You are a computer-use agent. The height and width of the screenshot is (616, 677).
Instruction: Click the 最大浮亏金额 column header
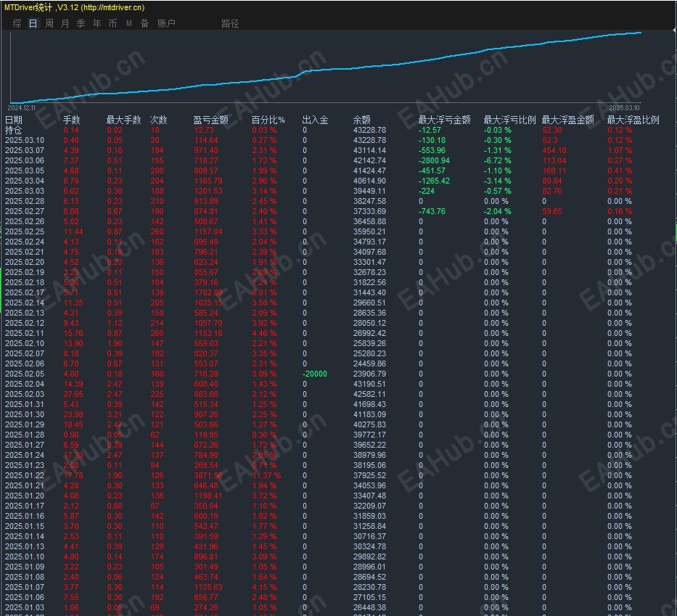tap(444, 120)
